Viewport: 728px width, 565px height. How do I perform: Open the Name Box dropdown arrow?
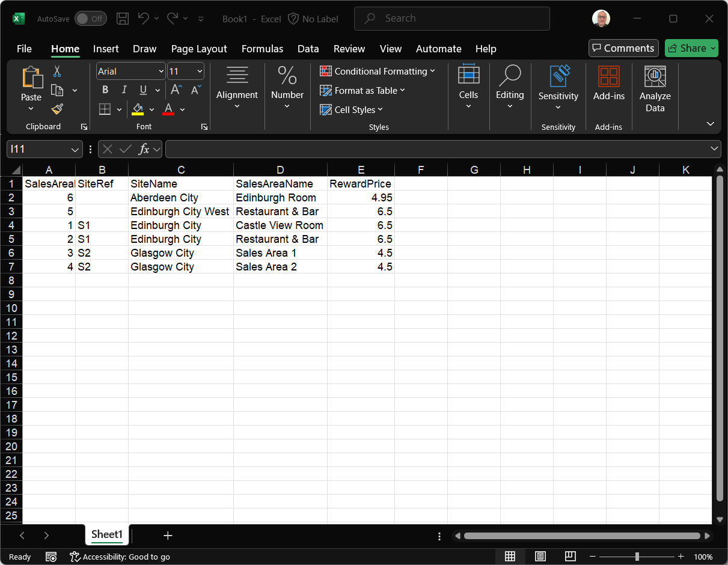75,149
